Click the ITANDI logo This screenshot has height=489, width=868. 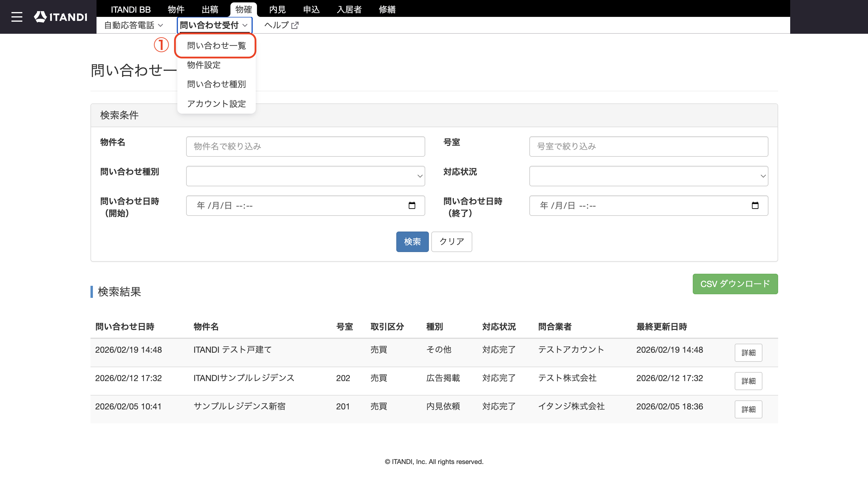pyautogui.click(x=61, y=17)
